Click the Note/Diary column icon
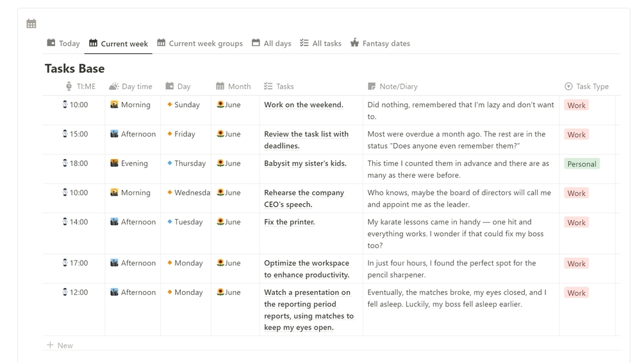 [372, 87]
